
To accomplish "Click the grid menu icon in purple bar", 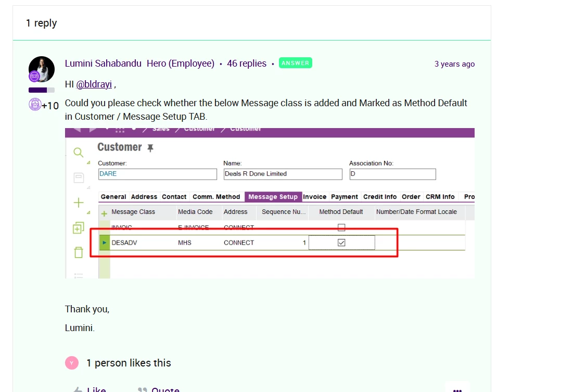I will [120, 130].
